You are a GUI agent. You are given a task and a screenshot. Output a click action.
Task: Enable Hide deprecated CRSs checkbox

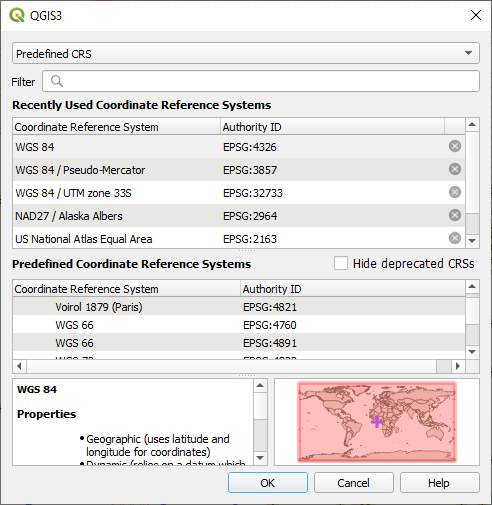click(x=341, y=263)
